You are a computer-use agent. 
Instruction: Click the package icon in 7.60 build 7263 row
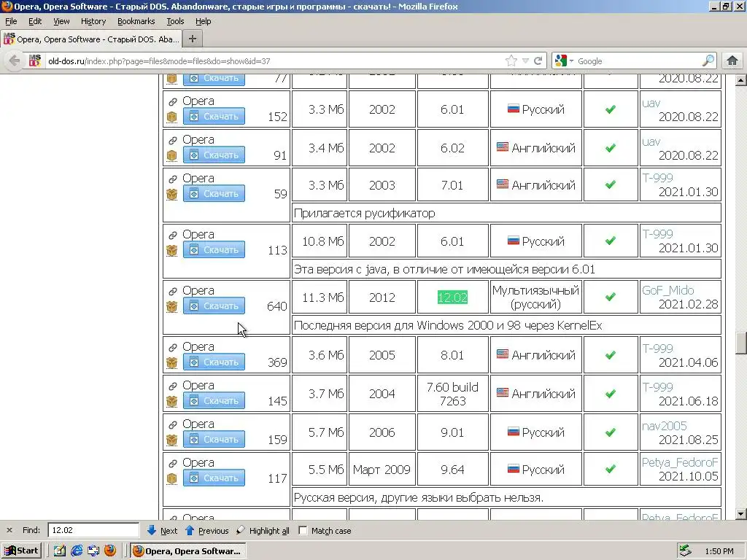[172, 401]
